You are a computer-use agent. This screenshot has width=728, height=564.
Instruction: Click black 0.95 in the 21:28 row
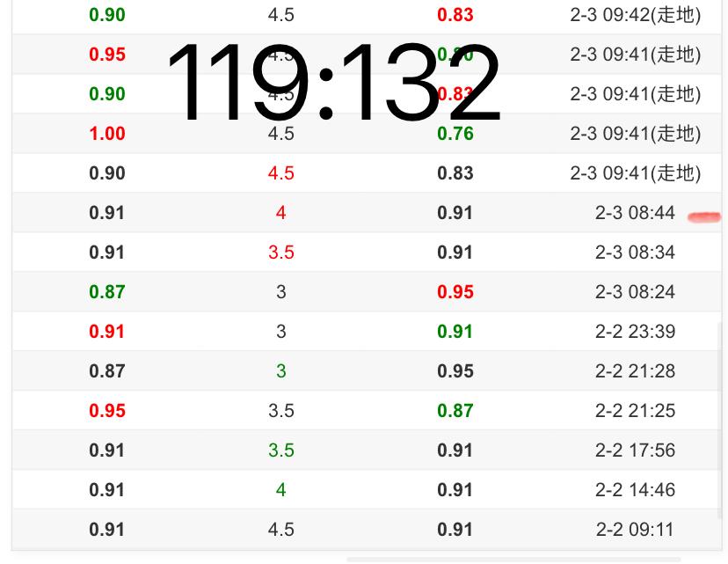pyautogui.click(x=455, y=371)
